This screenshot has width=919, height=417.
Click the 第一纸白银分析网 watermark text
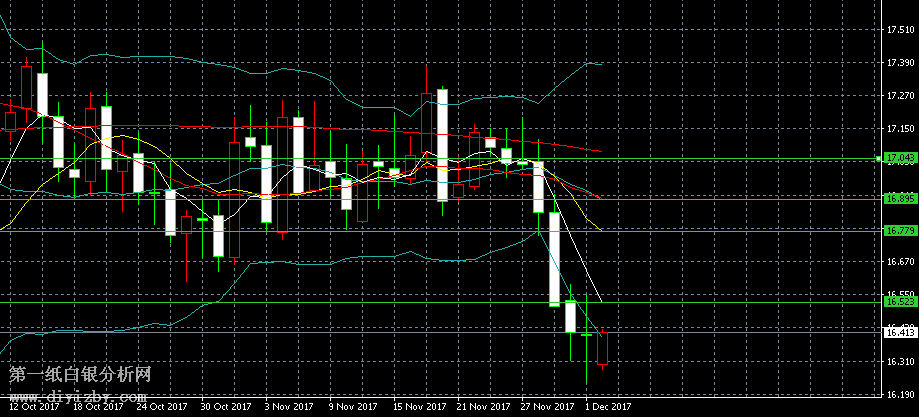click(x=80, y=376)
